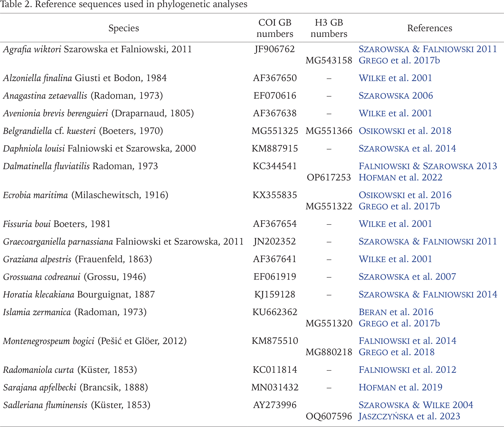
Task: Select the species Alzoniella finalina
Action: click(37, 78)
